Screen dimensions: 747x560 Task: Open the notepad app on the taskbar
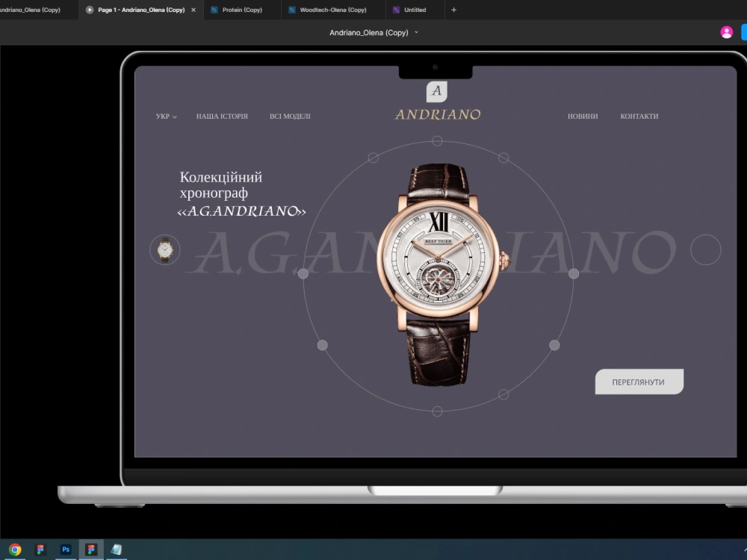pos(117,550)
